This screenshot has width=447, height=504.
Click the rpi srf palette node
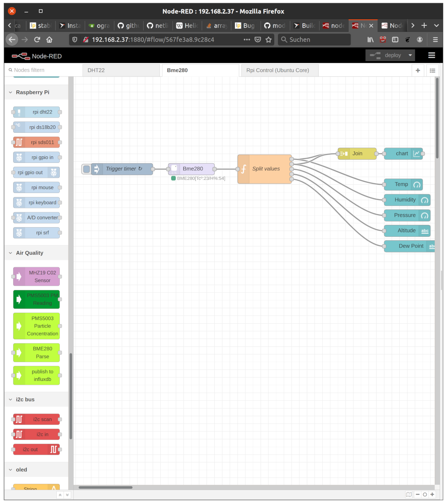tap(36, 233)
